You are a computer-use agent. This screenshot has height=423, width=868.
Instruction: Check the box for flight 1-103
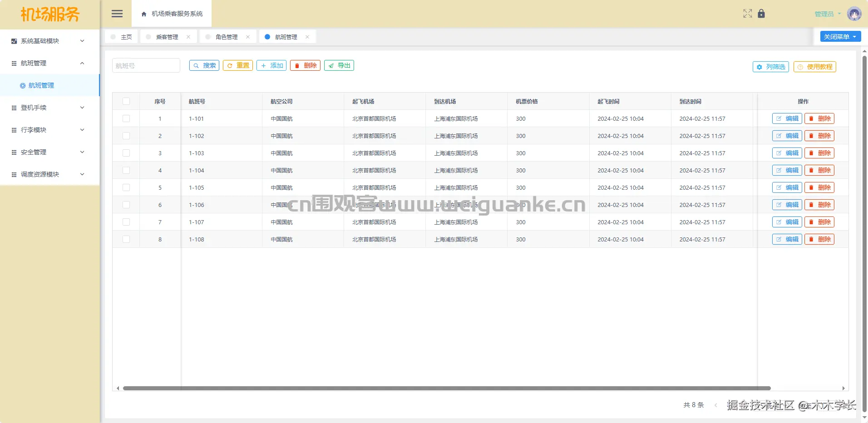[126, 153]
